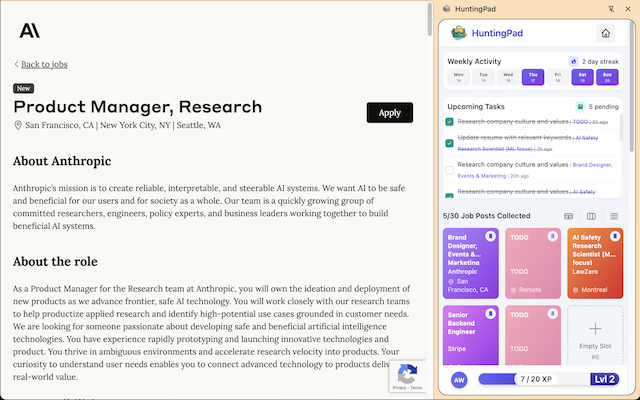This screenshot has height=400, width=640.
Task: Uncheck Update resume with relevant keywords task
Action: 450,143
